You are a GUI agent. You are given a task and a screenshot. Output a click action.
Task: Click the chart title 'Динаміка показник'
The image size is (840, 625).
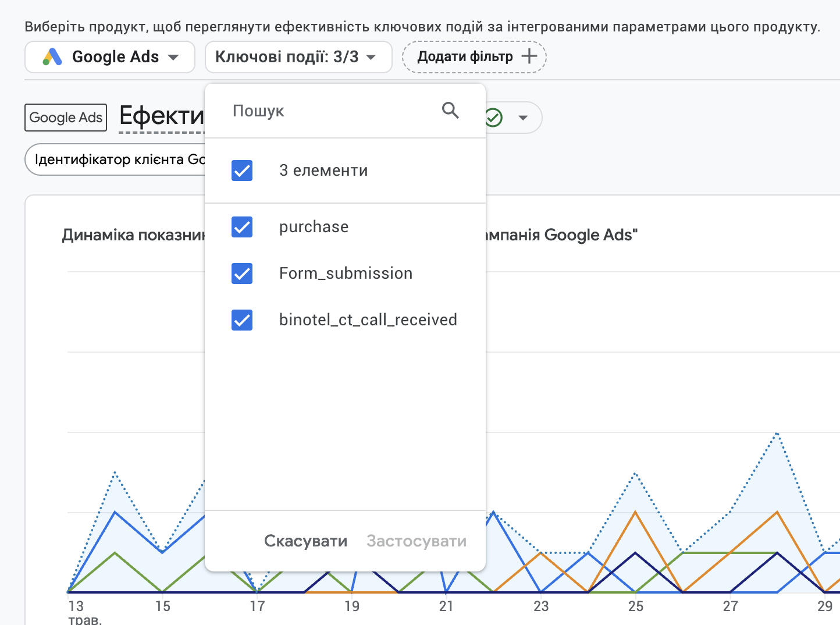[x=134, y=235]
